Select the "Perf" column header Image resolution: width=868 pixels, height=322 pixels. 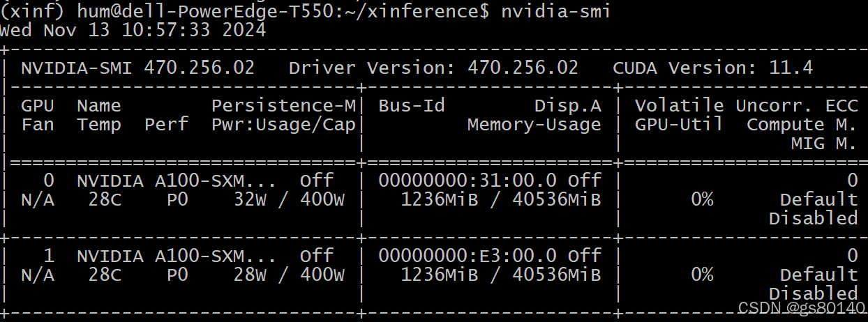point(166,125)
